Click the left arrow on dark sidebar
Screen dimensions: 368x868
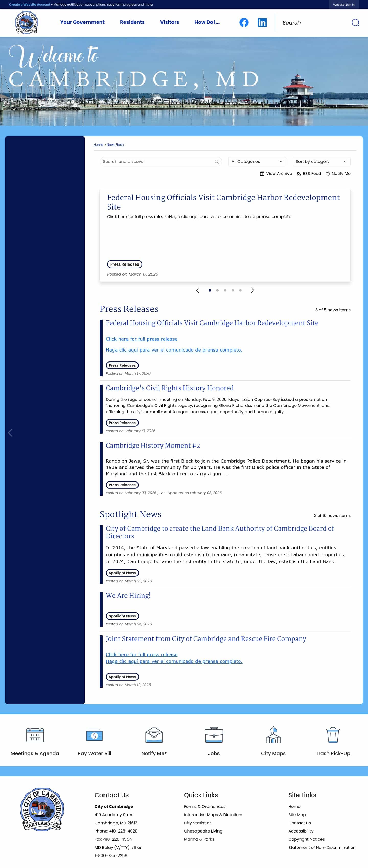point(10,433)
